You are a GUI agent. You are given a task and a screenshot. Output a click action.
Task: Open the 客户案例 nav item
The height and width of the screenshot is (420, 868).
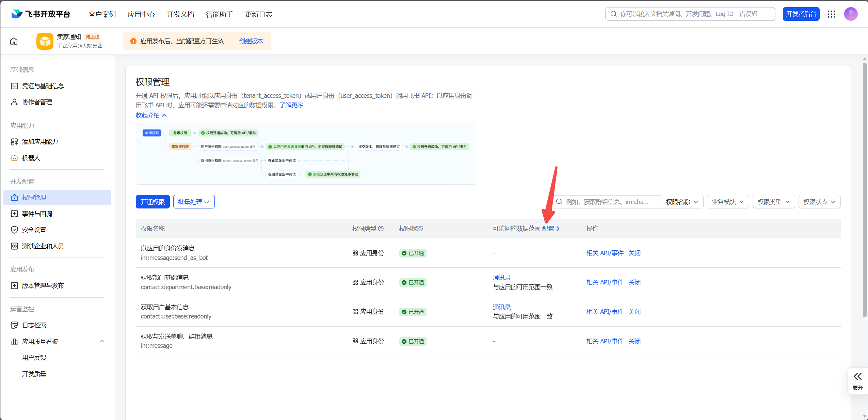tap(102, 14)
